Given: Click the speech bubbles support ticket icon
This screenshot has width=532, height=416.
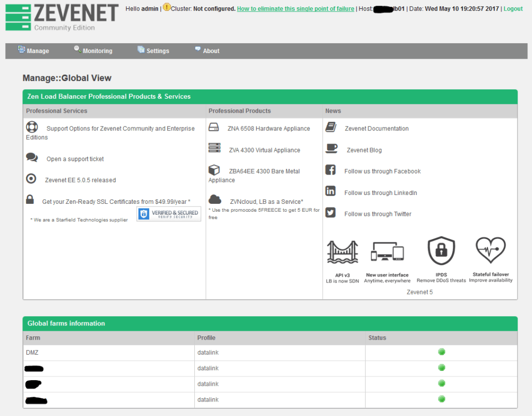Looking at the screenshot, I should [x=32, y=157].
